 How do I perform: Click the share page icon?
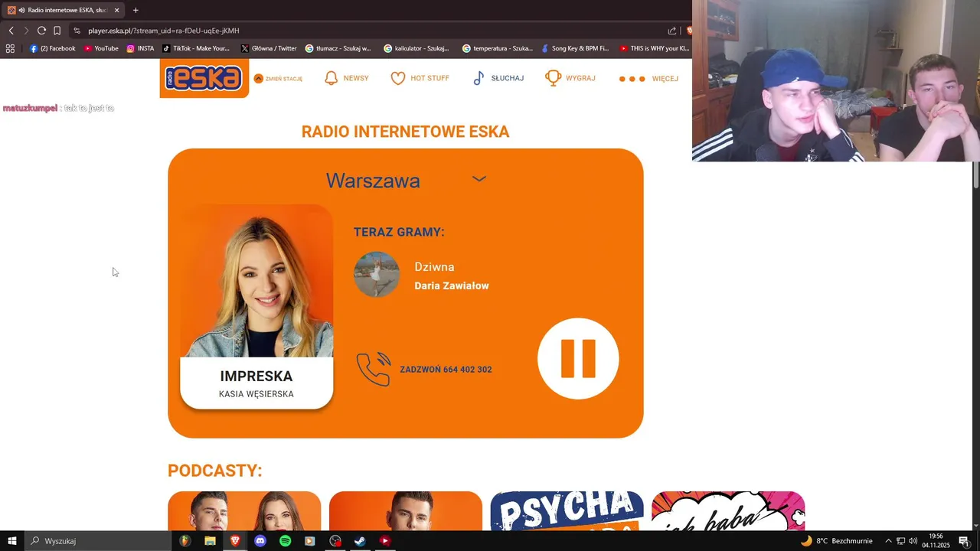(x=672, y=31)
